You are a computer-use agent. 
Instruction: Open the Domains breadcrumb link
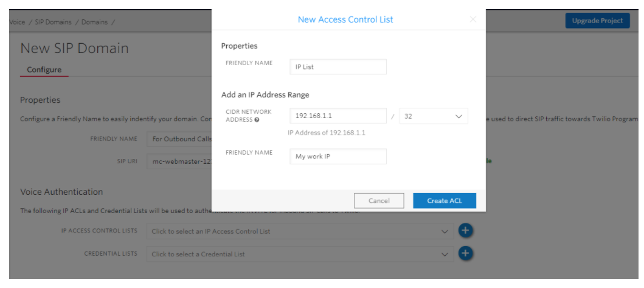(94, 22)
